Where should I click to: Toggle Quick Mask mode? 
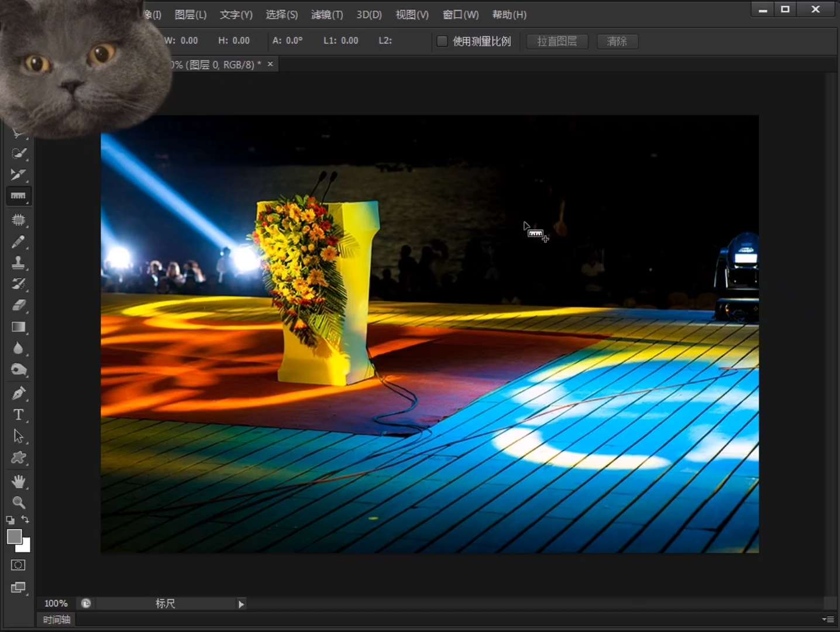pos(18,565)
